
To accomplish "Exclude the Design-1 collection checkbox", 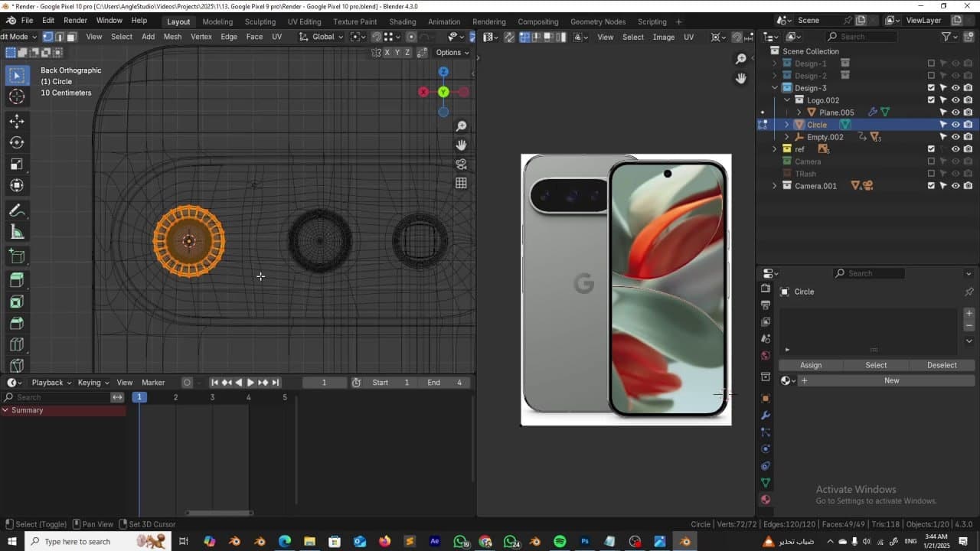I will pyautogui.click(x=931, y=64).
